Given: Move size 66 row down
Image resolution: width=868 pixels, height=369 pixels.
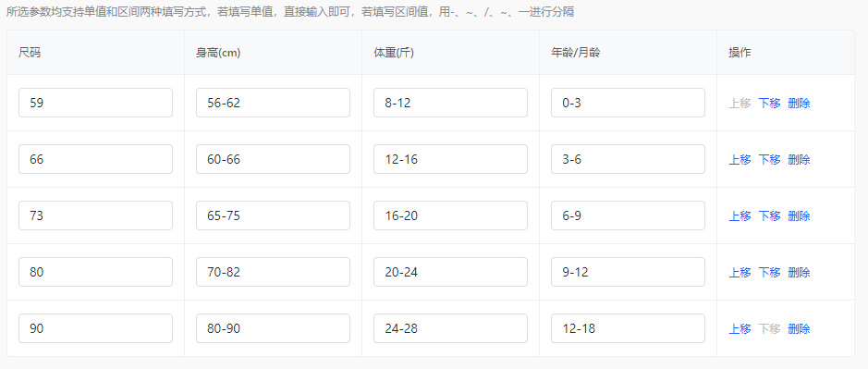Looking at the screenshot, I should point(769,160).
